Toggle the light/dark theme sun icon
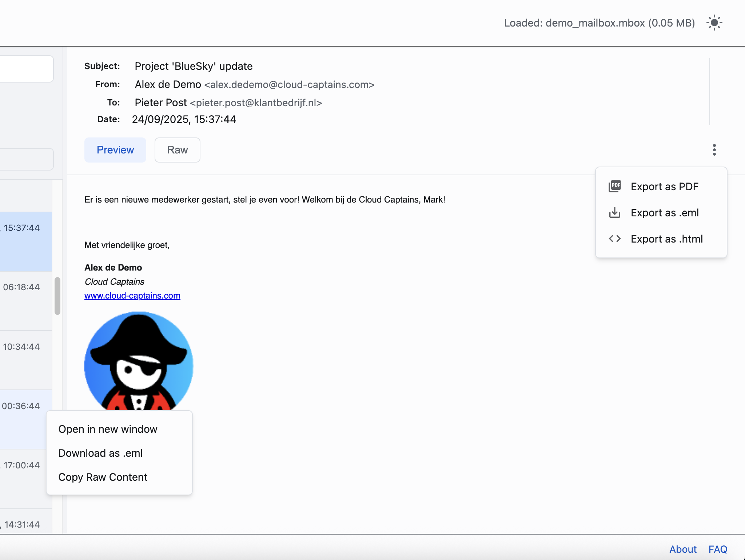Image resolution: width=745 pixels, height=560 pixels. point(714,23)
